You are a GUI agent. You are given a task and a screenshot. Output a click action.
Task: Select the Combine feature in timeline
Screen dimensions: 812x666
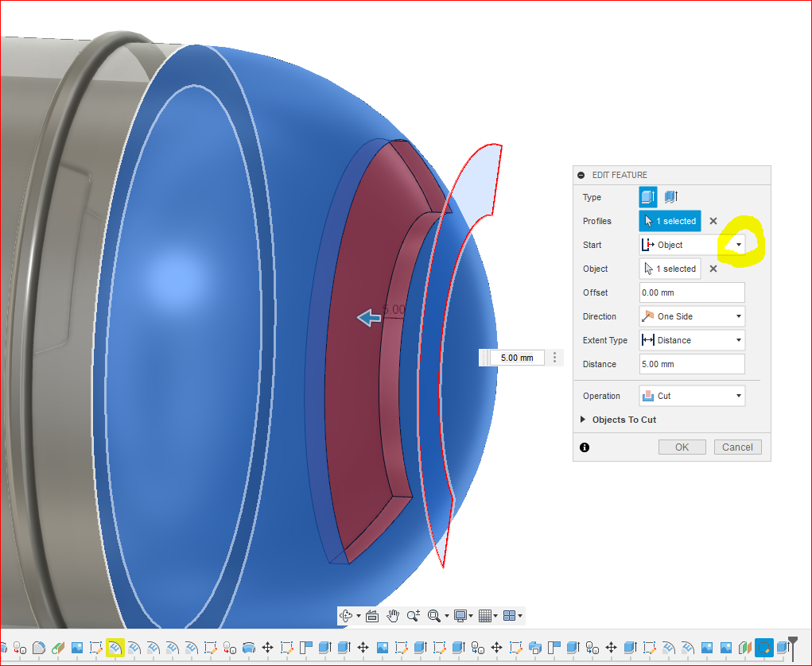click(535, 648)
